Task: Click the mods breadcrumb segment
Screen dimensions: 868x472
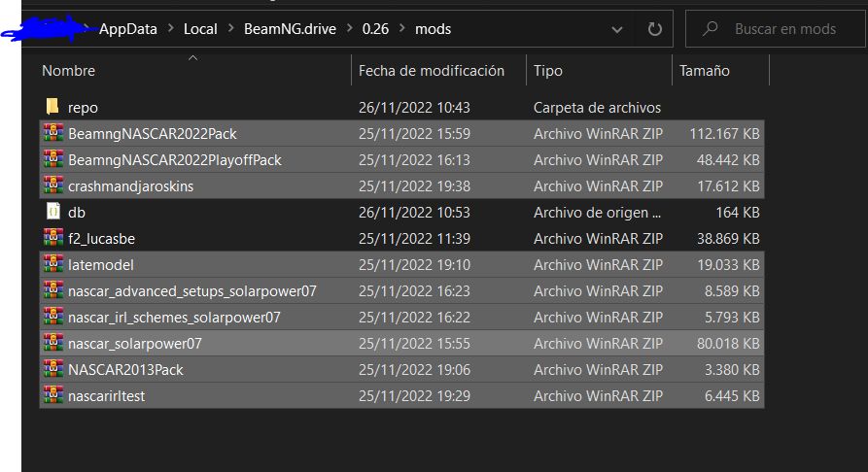Action: point(433,29)
